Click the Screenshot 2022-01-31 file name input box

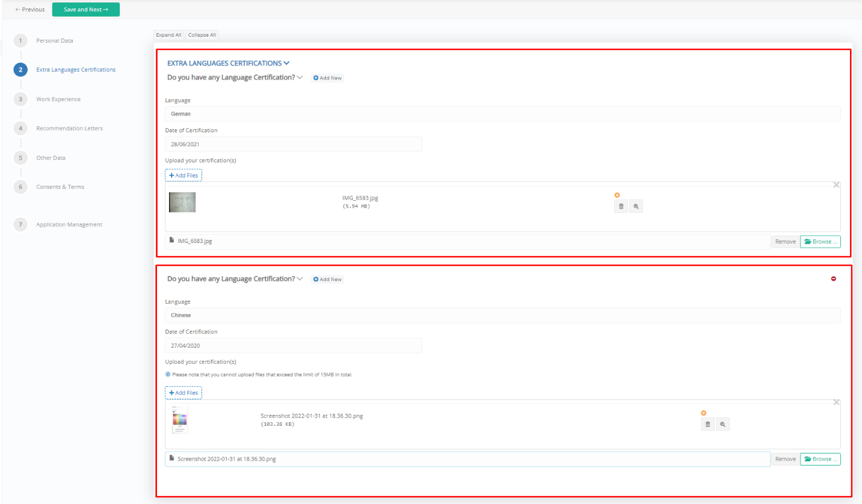tap(468, 459)
